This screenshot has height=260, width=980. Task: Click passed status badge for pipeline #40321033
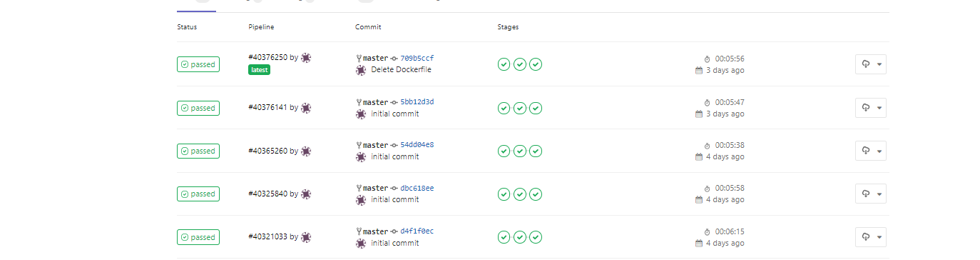click(198, 237)
